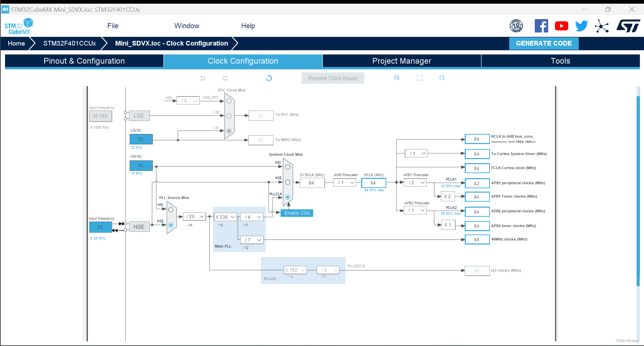Select PLLCLK in System Clock Mux
Screen dimensions: 644x346
(287, 197)
